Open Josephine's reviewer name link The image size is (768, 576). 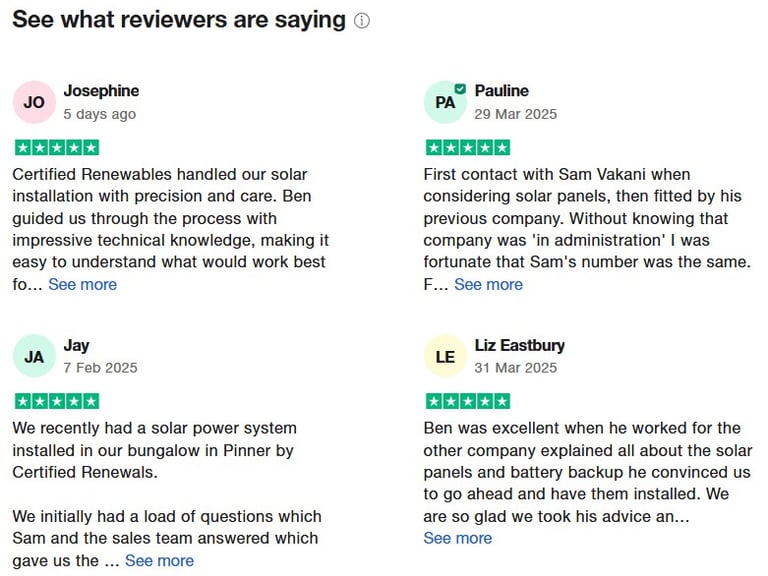tap(101, 91)
